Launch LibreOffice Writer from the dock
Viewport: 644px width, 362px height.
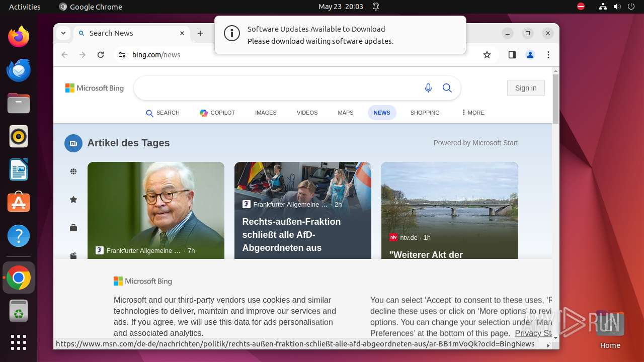pos(19,169)
